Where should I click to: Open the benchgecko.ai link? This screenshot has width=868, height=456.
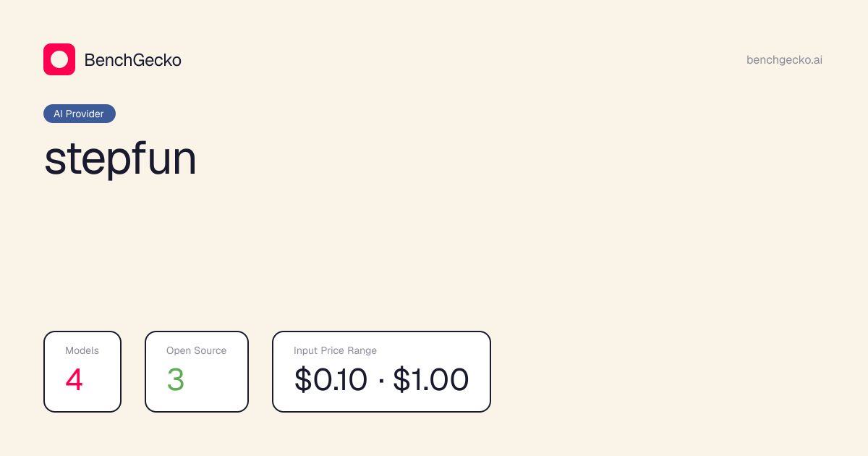point(784,60)
